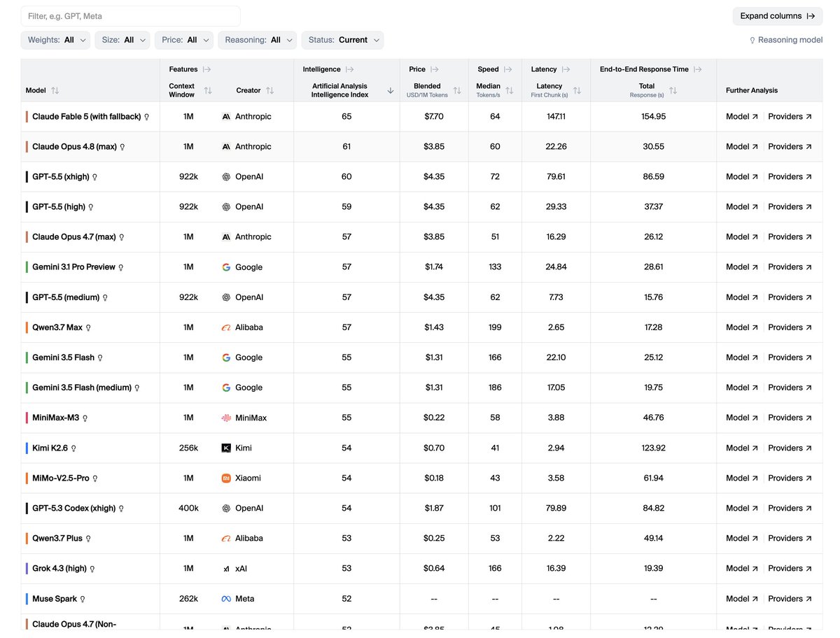Expand the Latency column group
840x638 pixels.
tap(566, 69)
